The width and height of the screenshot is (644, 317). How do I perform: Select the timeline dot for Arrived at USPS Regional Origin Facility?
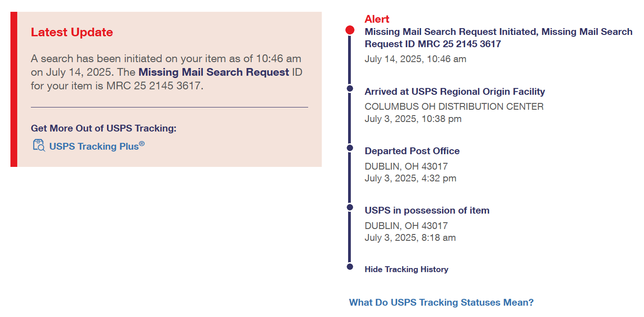(x=350, y=88)
